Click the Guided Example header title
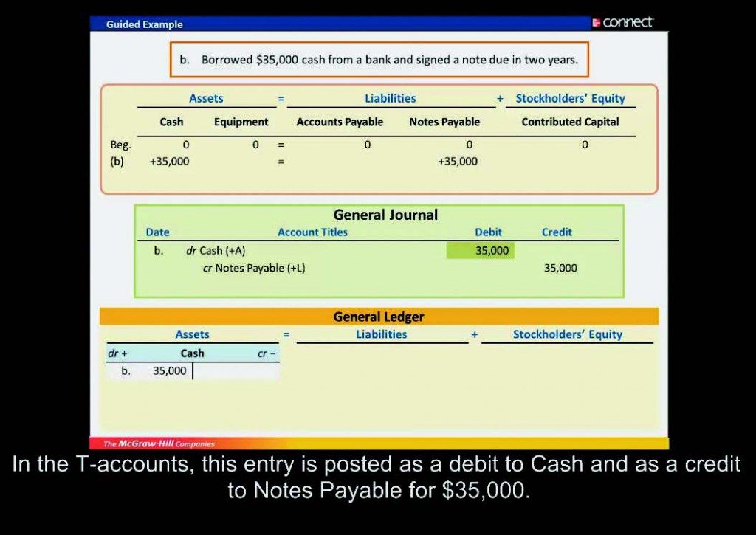The image size is (756, 535). pyautogui.click(x=145, y=24)
